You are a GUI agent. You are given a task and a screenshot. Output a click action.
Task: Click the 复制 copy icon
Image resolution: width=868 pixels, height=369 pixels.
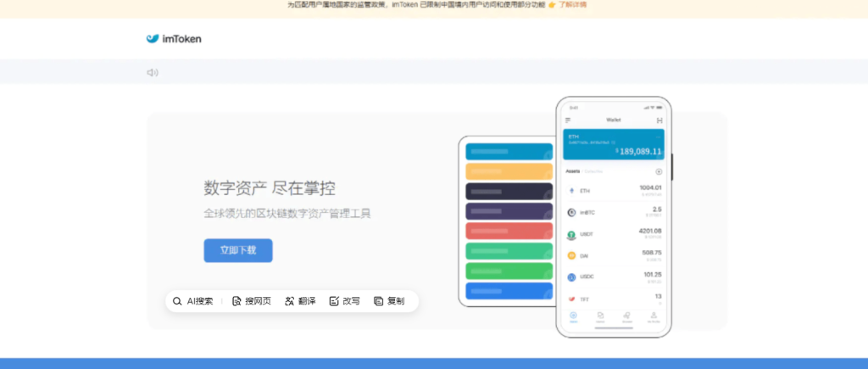379,301
